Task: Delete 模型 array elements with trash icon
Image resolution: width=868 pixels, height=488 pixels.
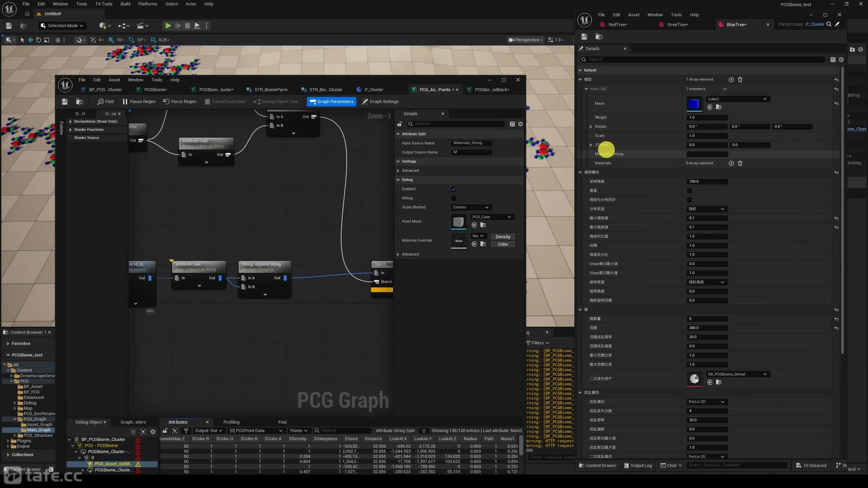Action: [x=740, y=80]
